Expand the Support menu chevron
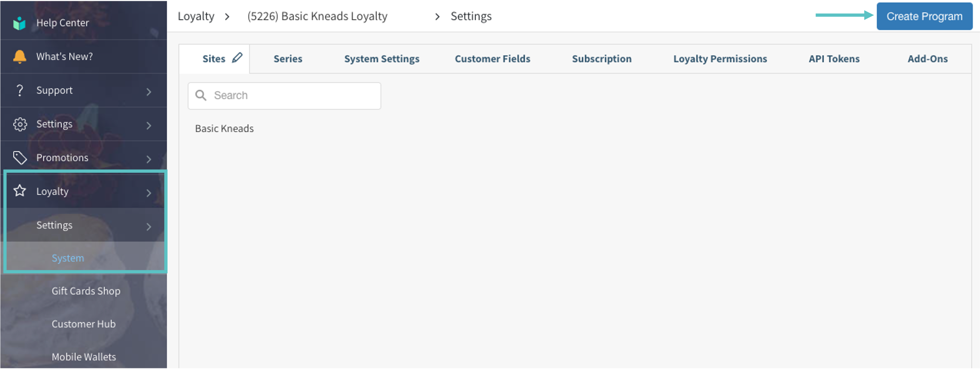Image resolution: width=980 pixels, height=369 pixels. click(149, 92)
